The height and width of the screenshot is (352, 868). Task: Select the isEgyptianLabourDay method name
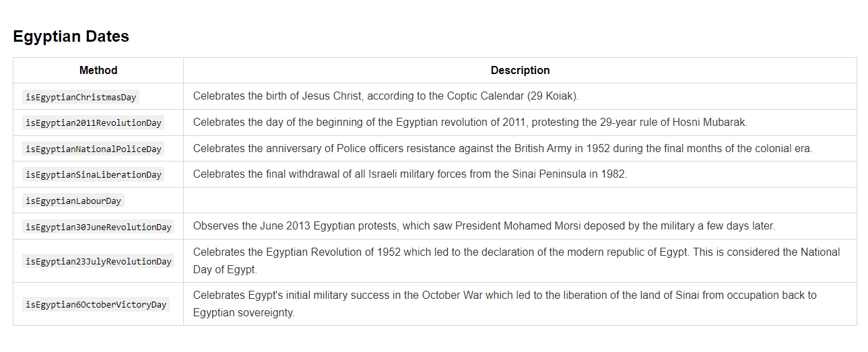point(73,201)
